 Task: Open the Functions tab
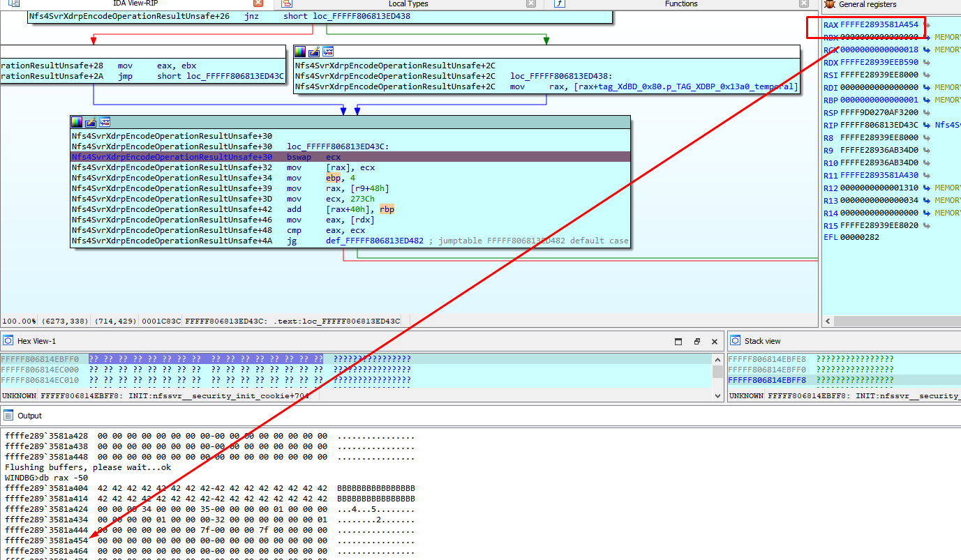tap(681, 4)
